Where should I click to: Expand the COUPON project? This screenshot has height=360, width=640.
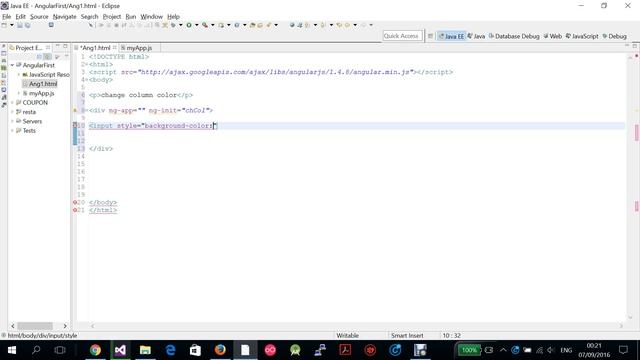tap(12, 103)
